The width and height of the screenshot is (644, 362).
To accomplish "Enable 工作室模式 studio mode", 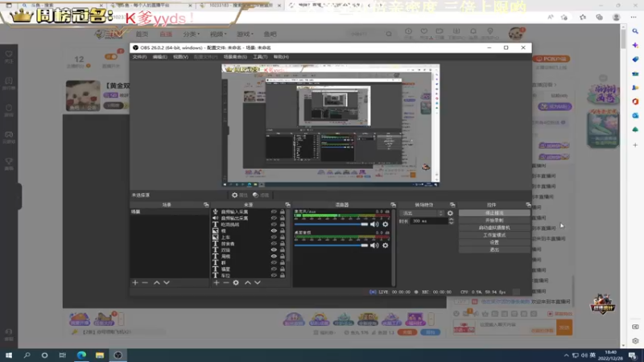I will 494,235.
